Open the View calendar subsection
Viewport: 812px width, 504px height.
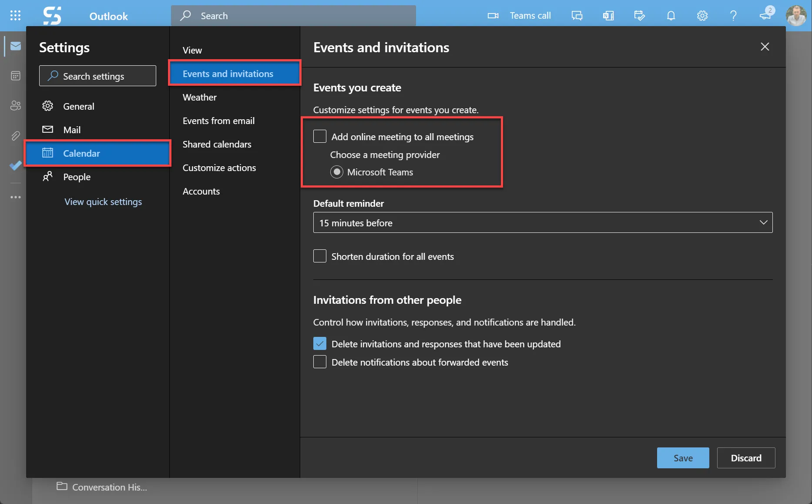click(235, 50)
